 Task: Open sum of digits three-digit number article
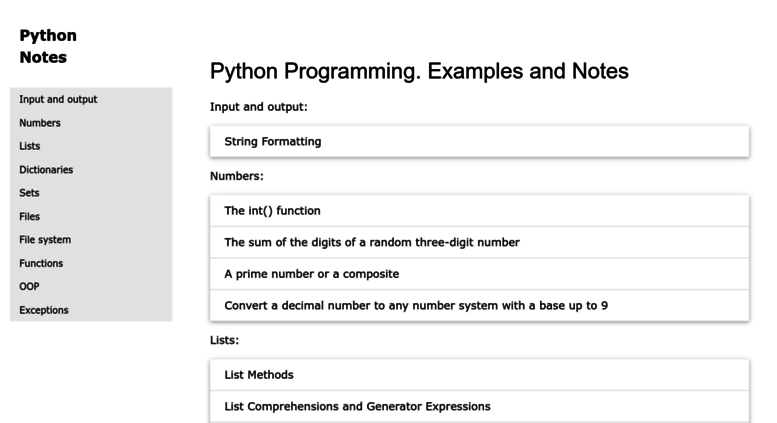(479, 242)
